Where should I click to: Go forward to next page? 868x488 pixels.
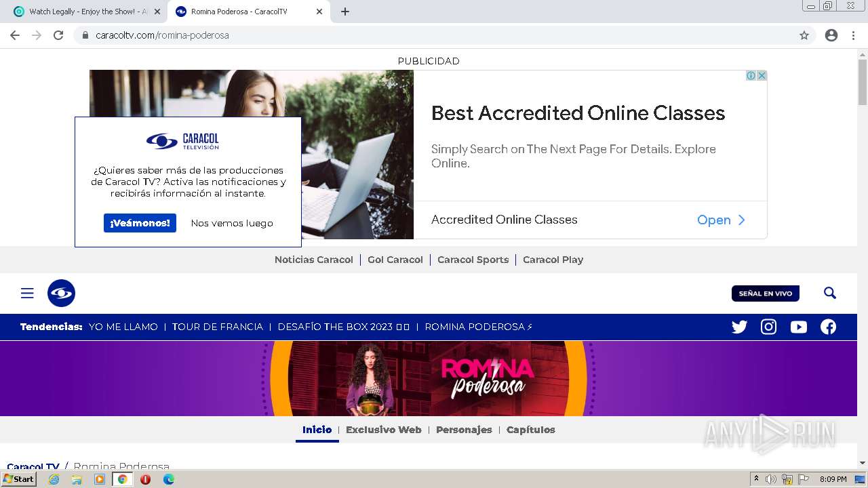tap(37, 35)
